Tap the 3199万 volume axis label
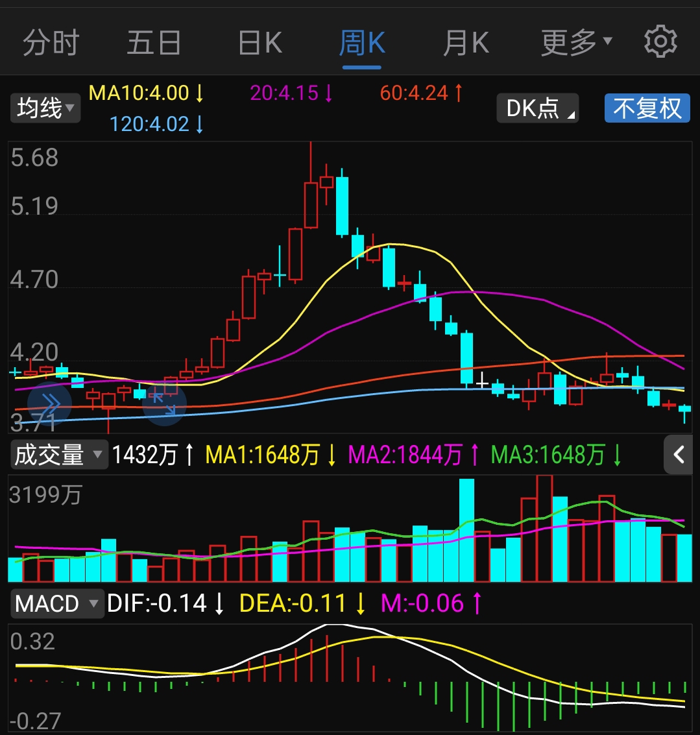This screenshot has width=700, height=735. (x=46, y=495)
